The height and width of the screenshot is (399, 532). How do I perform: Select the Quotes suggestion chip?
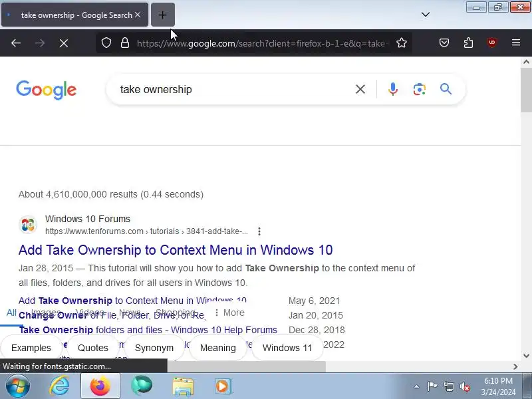(x=93, y=348)
